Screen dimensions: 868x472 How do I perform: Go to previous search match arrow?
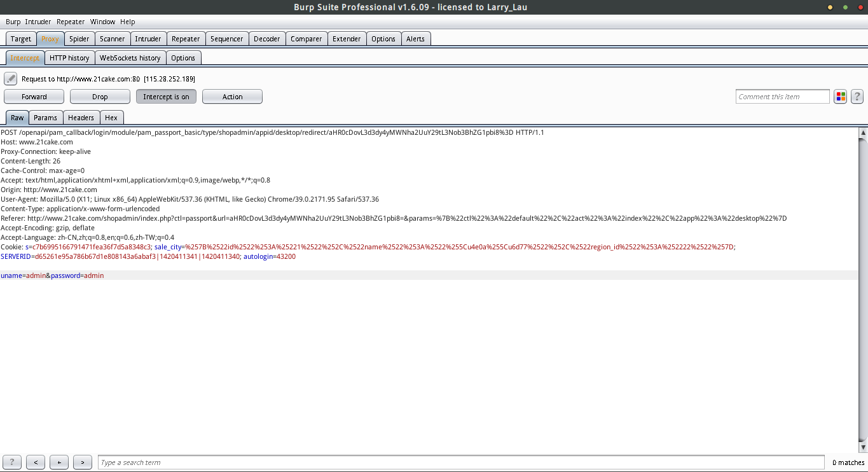36,462
